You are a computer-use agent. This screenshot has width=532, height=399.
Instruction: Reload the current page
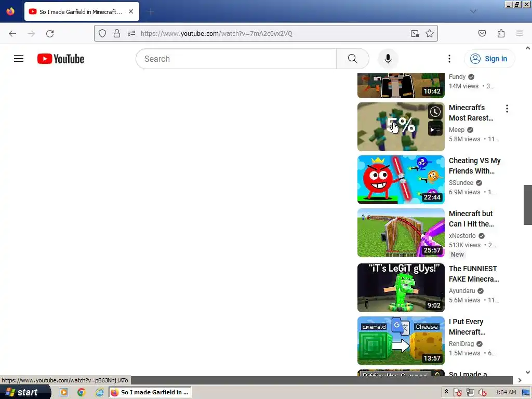click(x=50, y=33)
